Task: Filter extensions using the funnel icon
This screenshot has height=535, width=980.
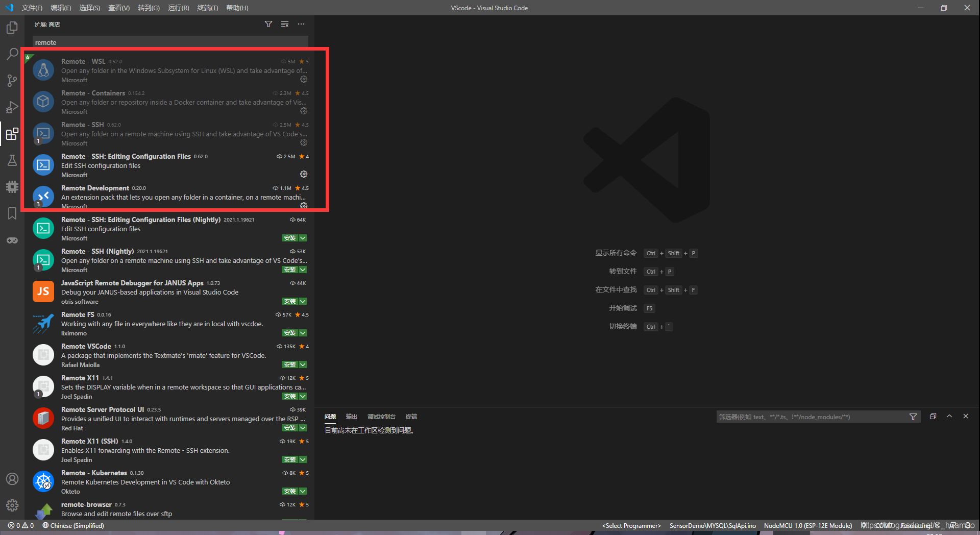Action: point(268,24)
